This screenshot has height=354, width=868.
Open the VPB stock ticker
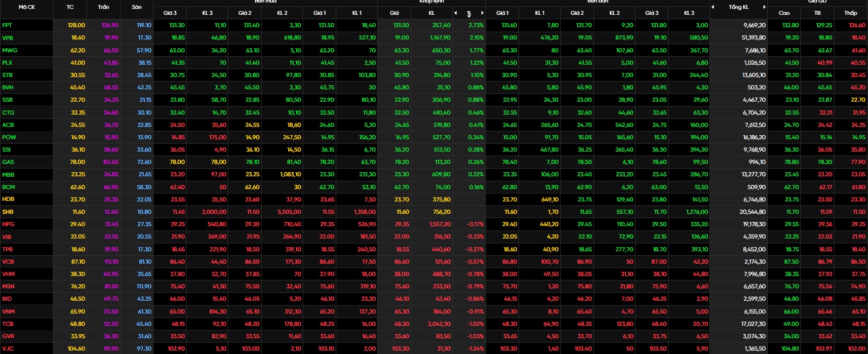(7, 38)
